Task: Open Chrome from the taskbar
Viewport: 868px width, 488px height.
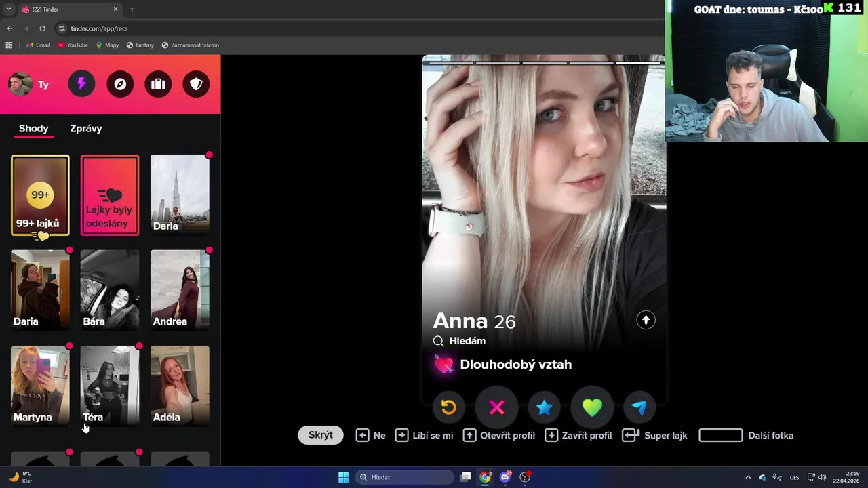Action: (485, 477)
